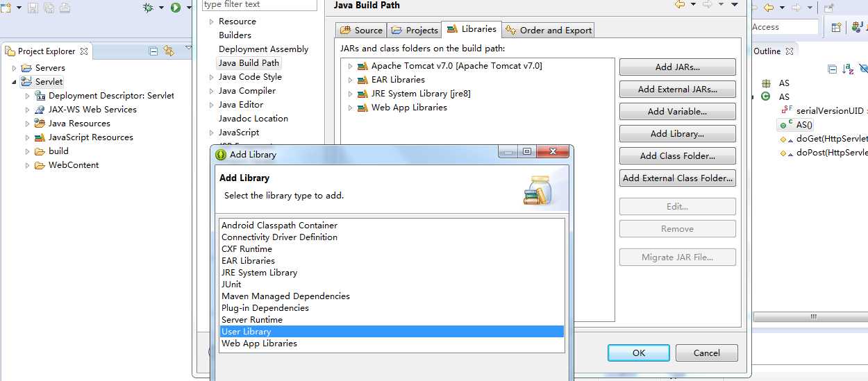
Task: Select AS() constructor in Outline
Action: (804, 125)
